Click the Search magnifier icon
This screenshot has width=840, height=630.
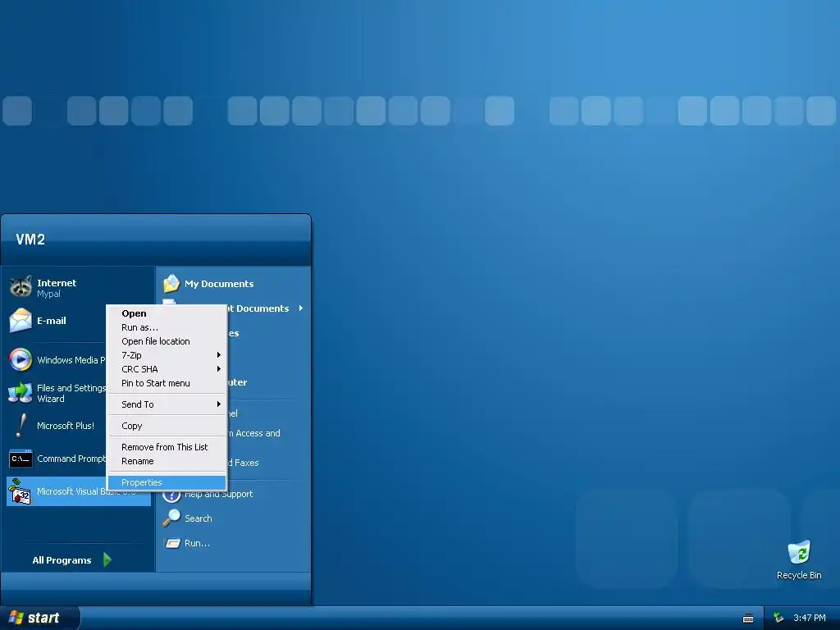171,518
